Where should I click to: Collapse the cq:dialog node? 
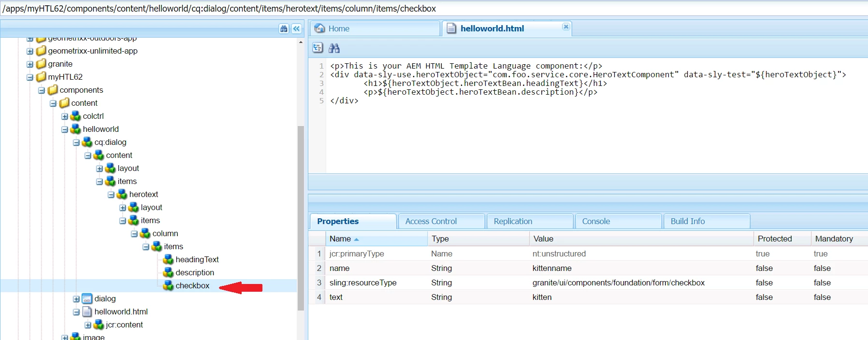(x=76, y=142)
